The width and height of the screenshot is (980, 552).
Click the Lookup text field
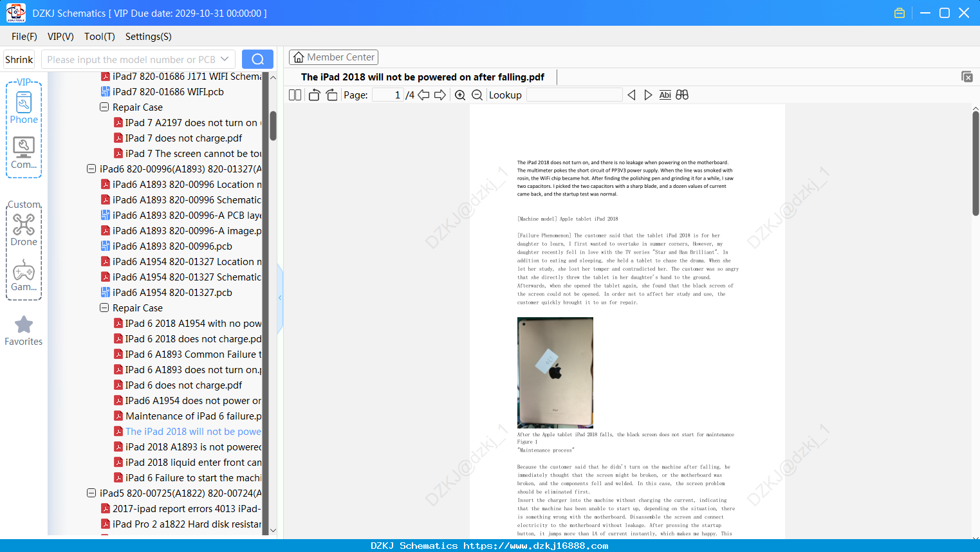575,95
